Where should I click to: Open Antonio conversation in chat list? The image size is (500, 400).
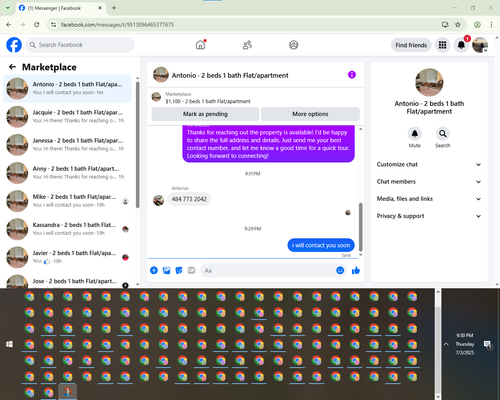67,88
